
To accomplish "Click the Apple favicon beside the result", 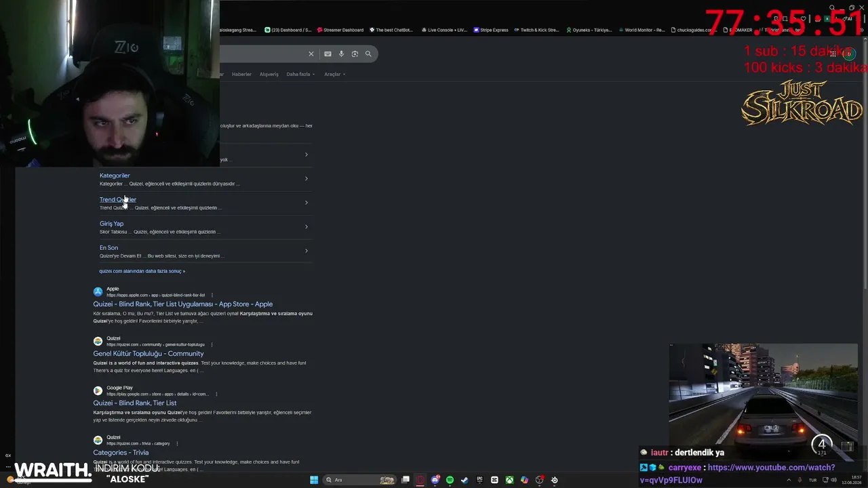I will pyautogui.click(x=98, y=291).
